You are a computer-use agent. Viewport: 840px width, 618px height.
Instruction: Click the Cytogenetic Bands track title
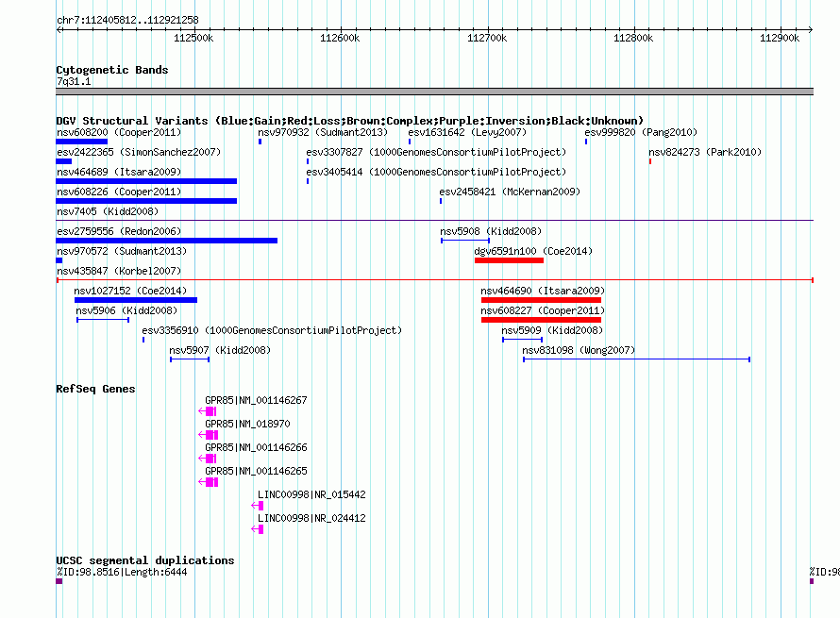point(112,70)
